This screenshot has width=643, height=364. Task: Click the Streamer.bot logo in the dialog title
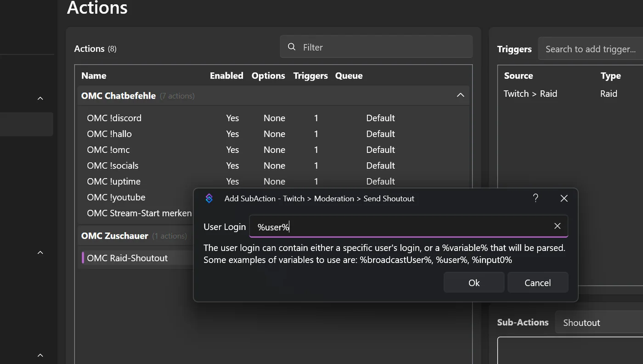(209, 198)
